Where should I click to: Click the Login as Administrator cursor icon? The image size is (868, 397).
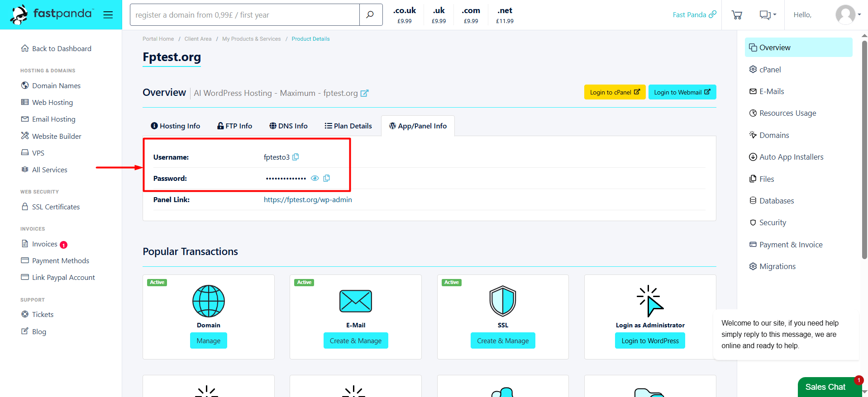pyautogui.click(x=650, y=301)
